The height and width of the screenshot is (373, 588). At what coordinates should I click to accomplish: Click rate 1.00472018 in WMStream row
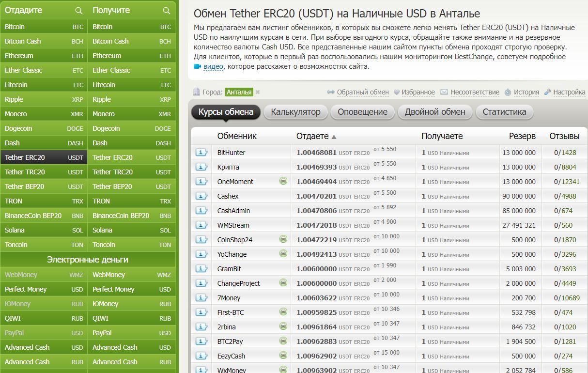click(x=316, y=225)
